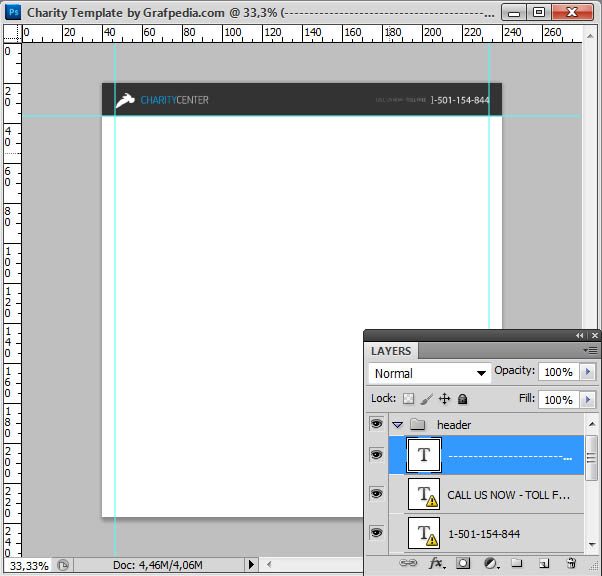Click the ruler origin corner box
Screen dimensions: 602x576
click(12, 33)
